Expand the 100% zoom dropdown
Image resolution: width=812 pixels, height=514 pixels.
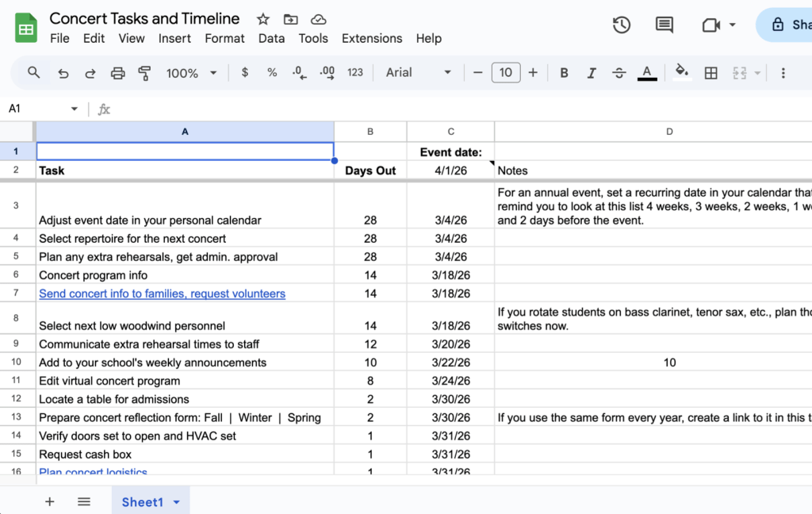pos(191,73)
